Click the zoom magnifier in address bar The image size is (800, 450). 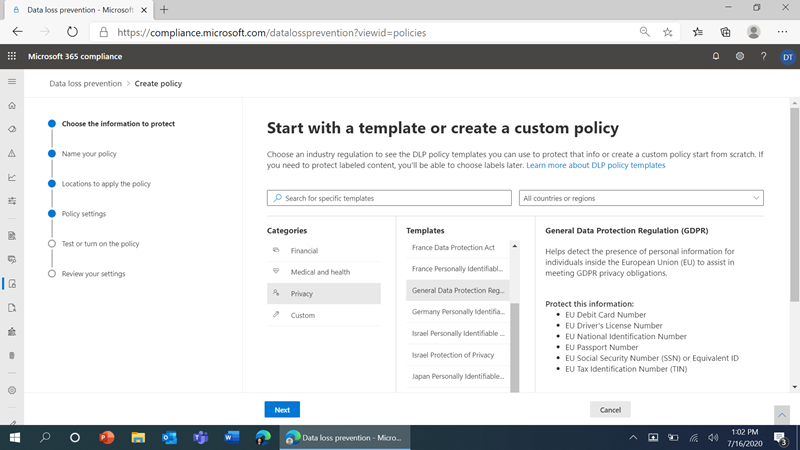644,32
